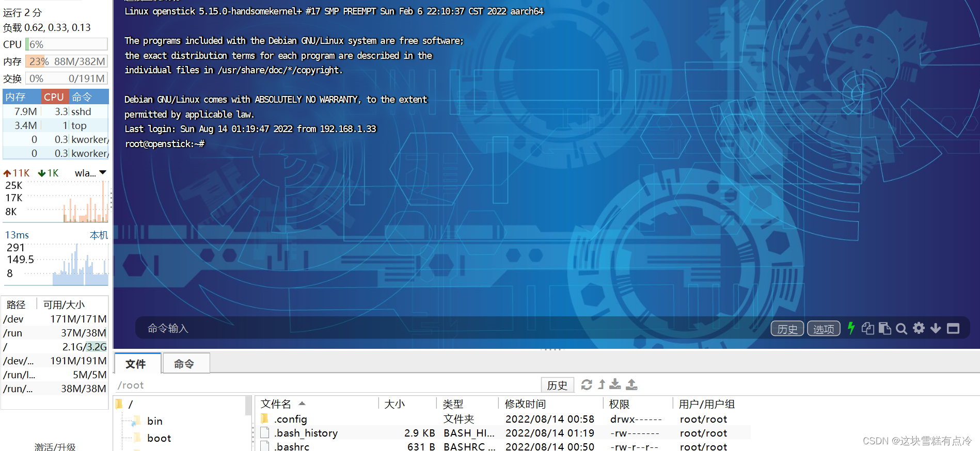Image resolution: width=980 pixels, height=451 pixels.
Task: Click the file panel 历史 button
Action: coord(557,385)
